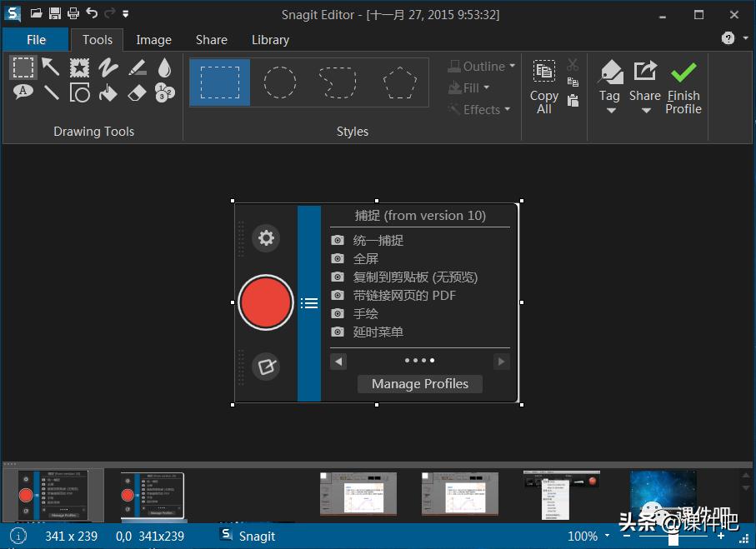This screenshot has width=756, height=549.
Task: Switch to the ellipse selection style
Action: click(280, 82)
